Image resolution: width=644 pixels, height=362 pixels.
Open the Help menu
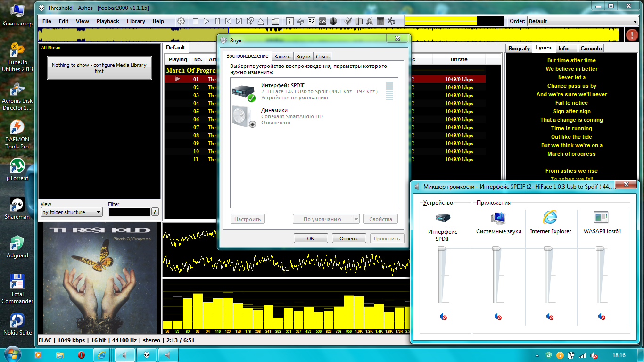click(158, 21)
